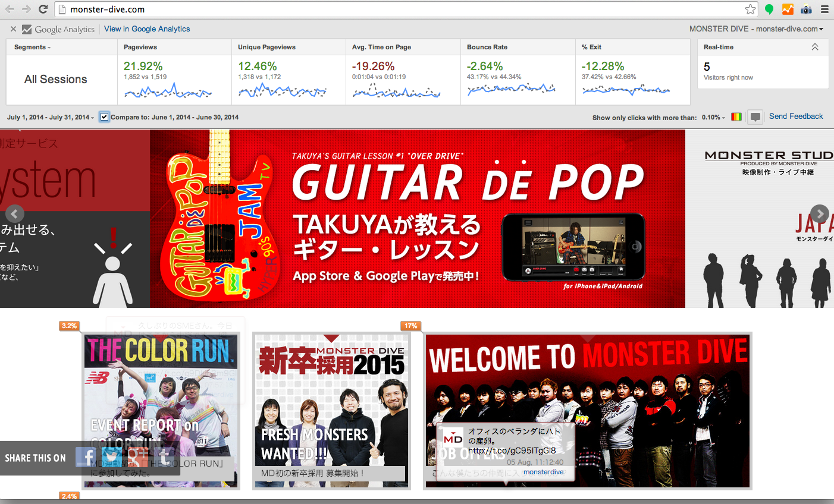This screenshot has width=834, height=504.
Task: Click the 2.4% click bubble
Action: click(69, 496)
